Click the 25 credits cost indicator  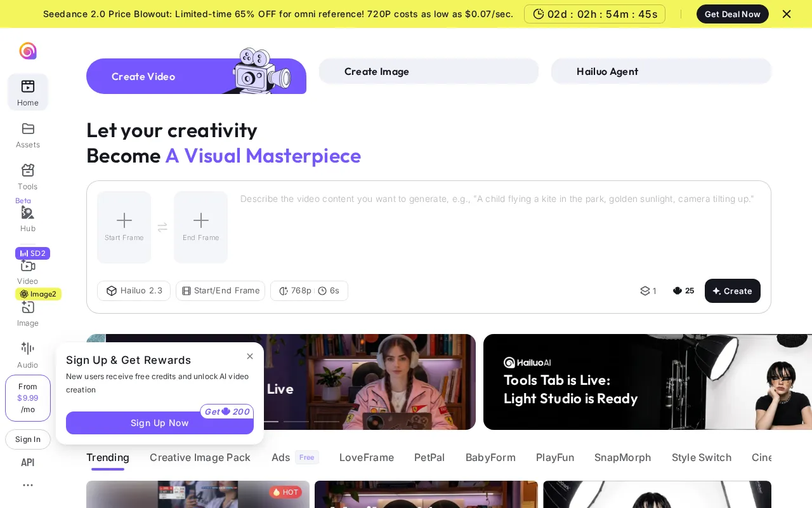click(684, 291)
